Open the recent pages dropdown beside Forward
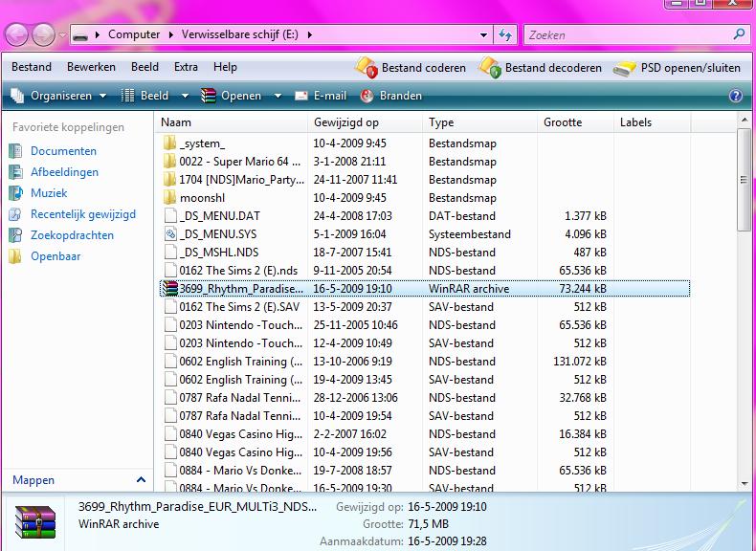 (x=62, y=35)
